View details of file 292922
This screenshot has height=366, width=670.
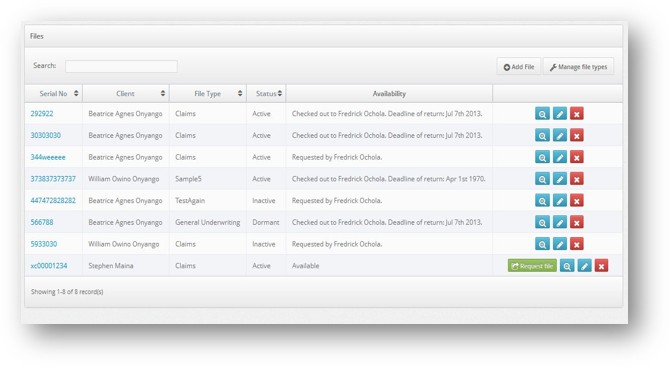click(x=542, y=114)
